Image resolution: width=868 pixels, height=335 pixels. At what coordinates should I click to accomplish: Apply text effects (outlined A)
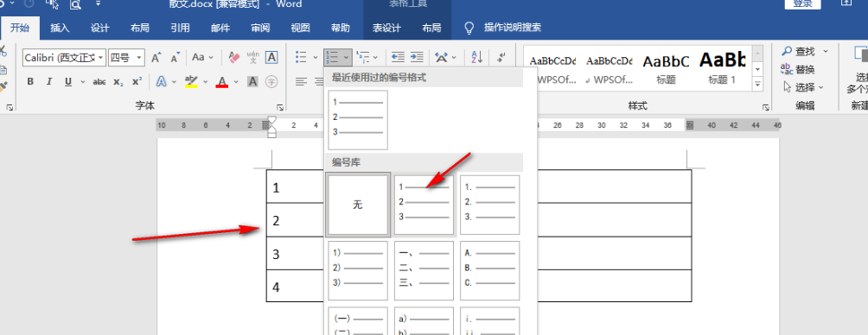click(161, 82)
